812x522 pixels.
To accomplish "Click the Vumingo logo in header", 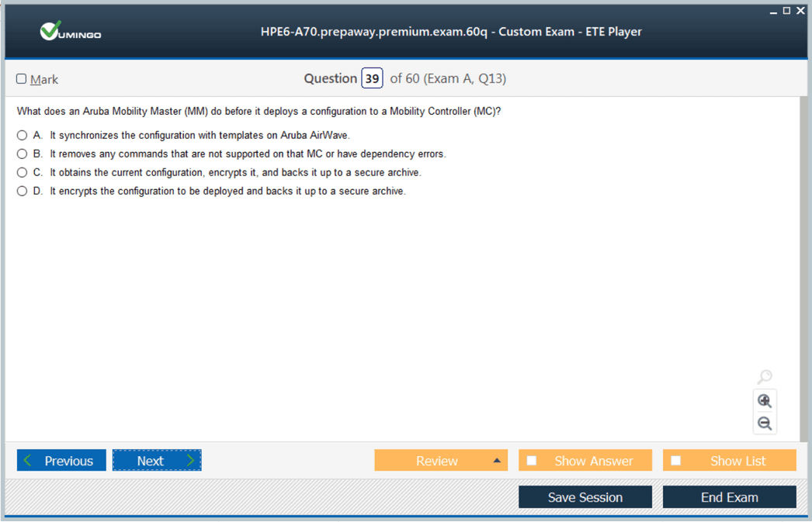I will [x=71, y=32].
